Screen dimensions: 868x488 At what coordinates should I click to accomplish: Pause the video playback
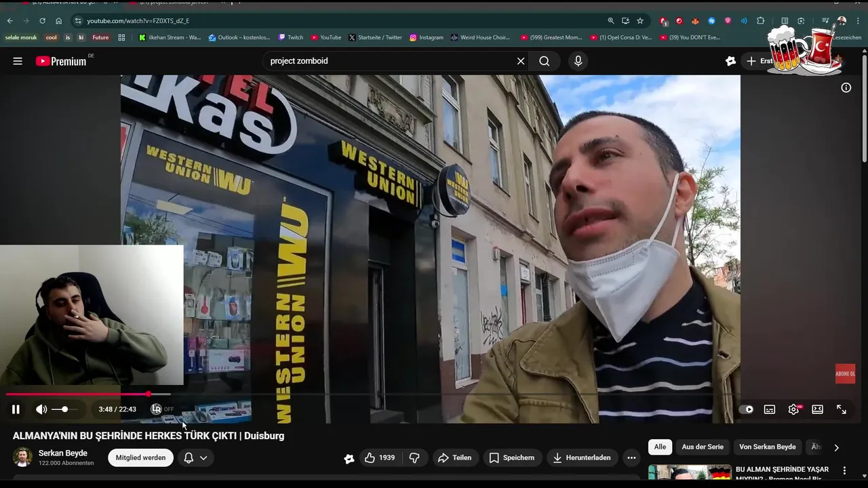(16, 409)
